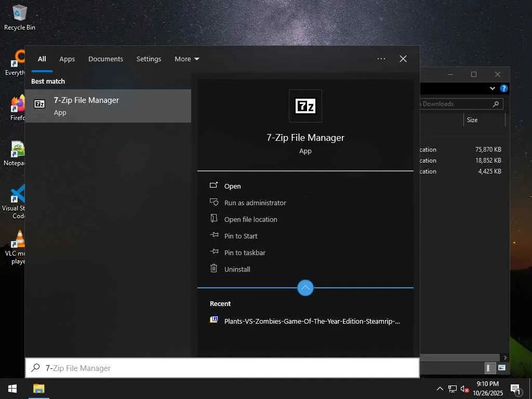
Task: Open File Explorer from taskbar
Action: (x=38, y=389)
